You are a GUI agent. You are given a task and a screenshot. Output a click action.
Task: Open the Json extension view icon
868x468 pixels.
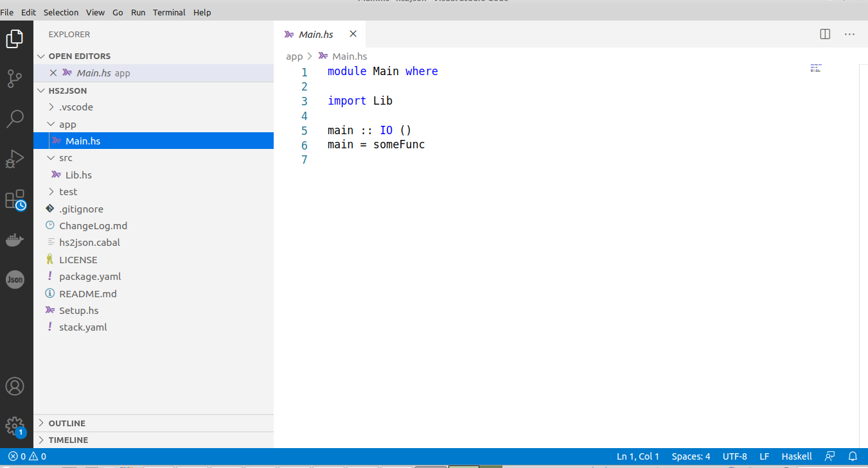click(x=15, y=280)
